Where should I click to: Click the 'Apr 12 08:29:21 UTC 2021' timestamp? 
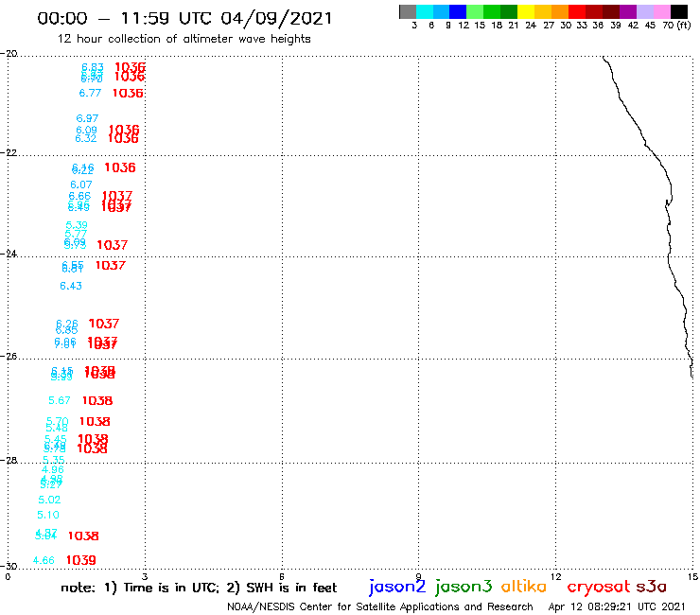click(x=617, y=606)
